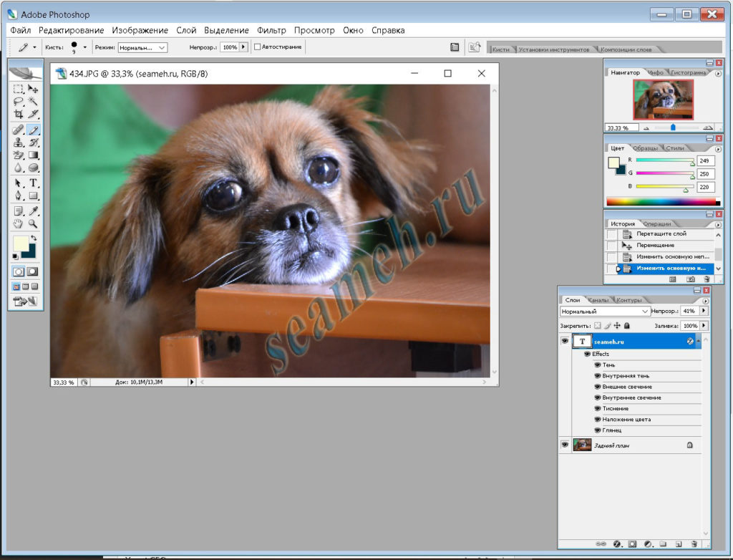This screenshot has width=733, height=560.
Task: Select the Horizontal Type tool
Action: [33, 183]
